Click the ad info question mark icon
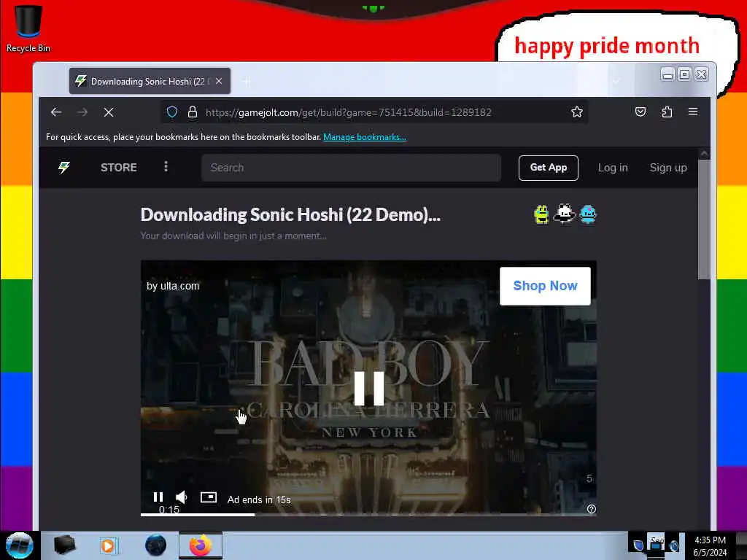Viewport: 747px width, 560px height. coord(591,509)
